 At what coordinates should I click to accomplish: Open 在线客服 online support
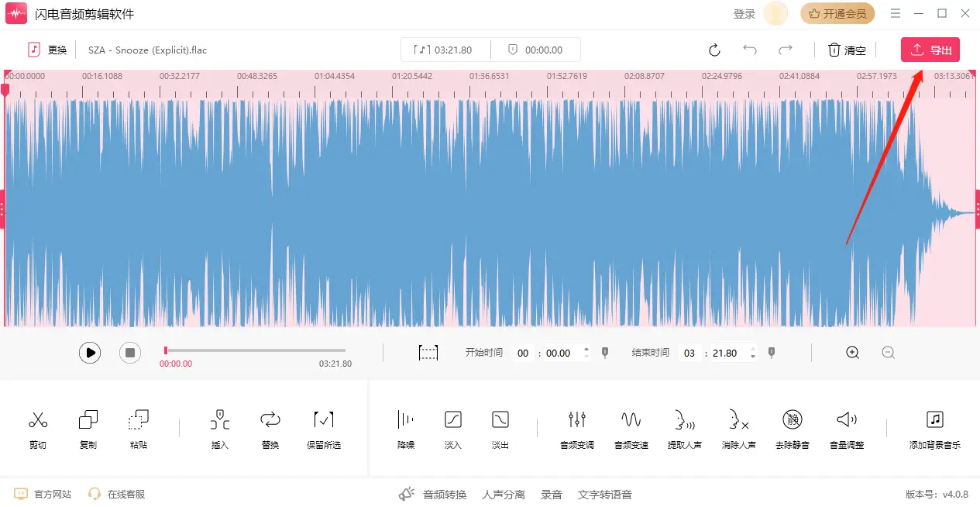(x=116, y=494)
